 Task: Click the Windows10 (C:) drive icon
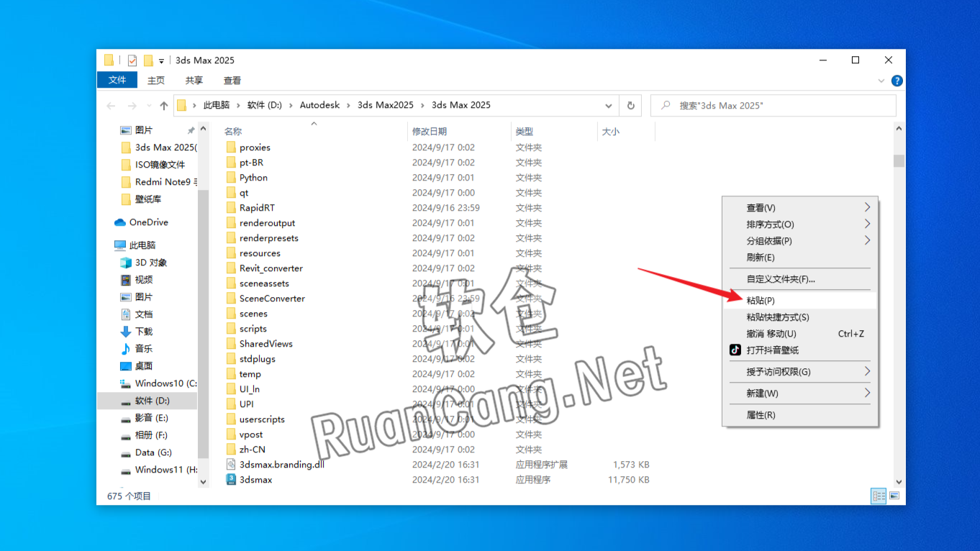coord(126,383)
